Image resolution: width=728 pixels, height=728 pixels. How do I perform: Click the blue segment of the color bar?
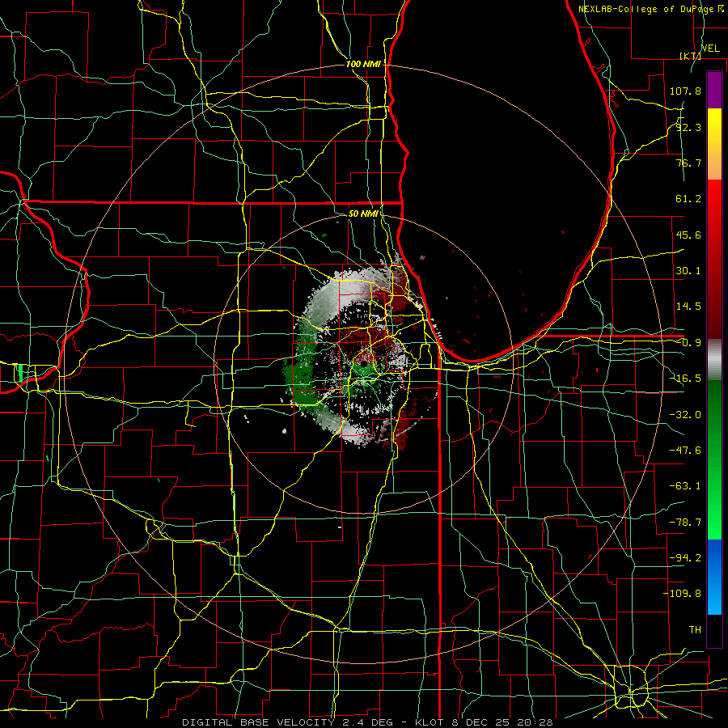(x=714, y=577)
